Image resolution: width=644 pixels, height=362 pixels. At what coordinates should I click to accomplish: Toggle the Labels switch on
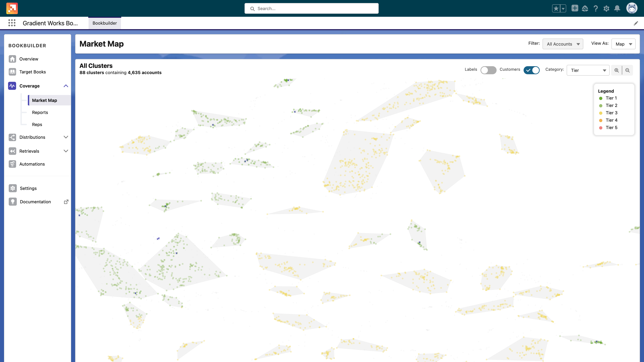488,70
